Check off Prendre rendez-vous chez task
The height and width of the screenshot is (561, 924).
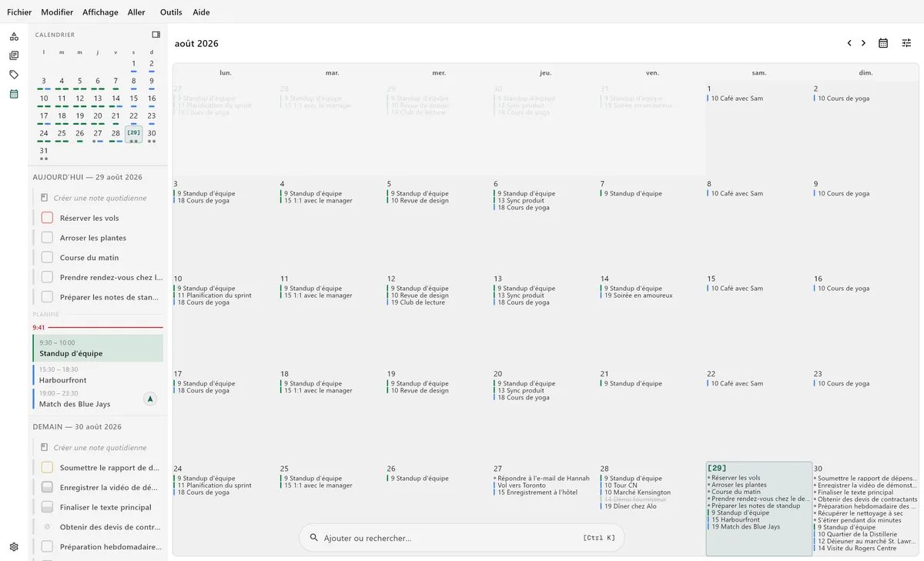pyautogui.click(x=47, y=277)
